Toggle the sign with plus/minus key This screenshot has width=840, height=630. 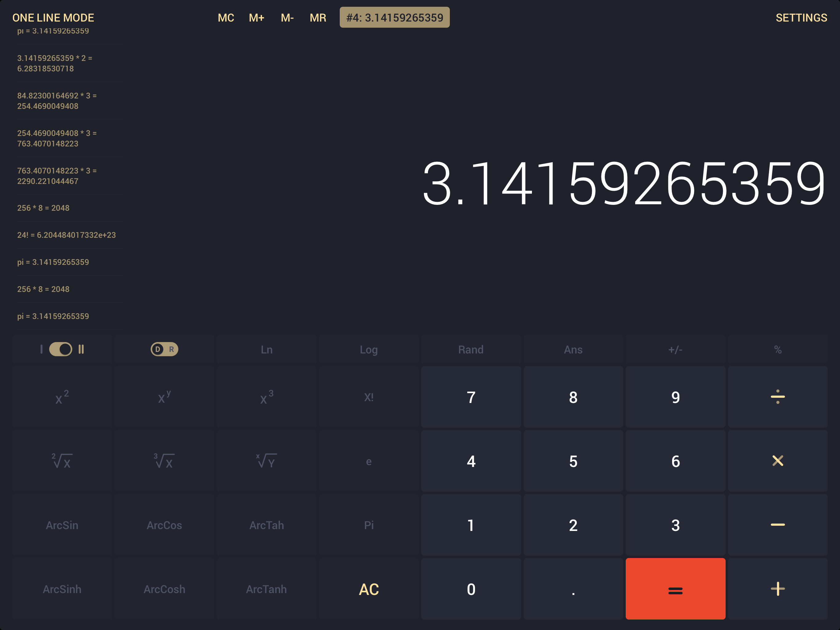click(x=676, y=349)
